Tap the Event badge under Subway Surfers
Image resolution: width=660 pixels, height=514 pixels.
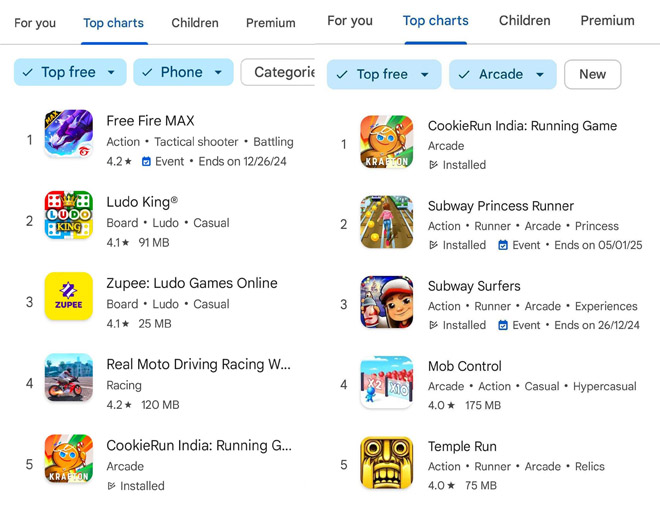[519, 325]
